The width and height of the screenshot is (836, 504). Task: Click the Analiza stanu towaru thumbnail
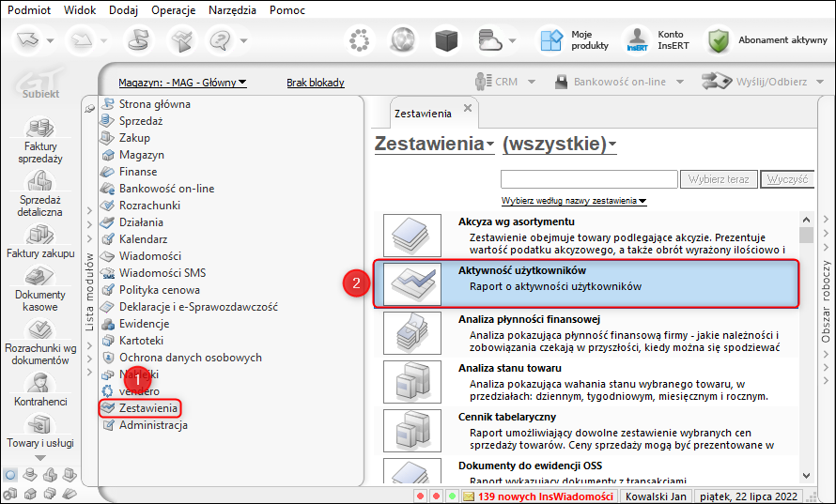[412, 381]
